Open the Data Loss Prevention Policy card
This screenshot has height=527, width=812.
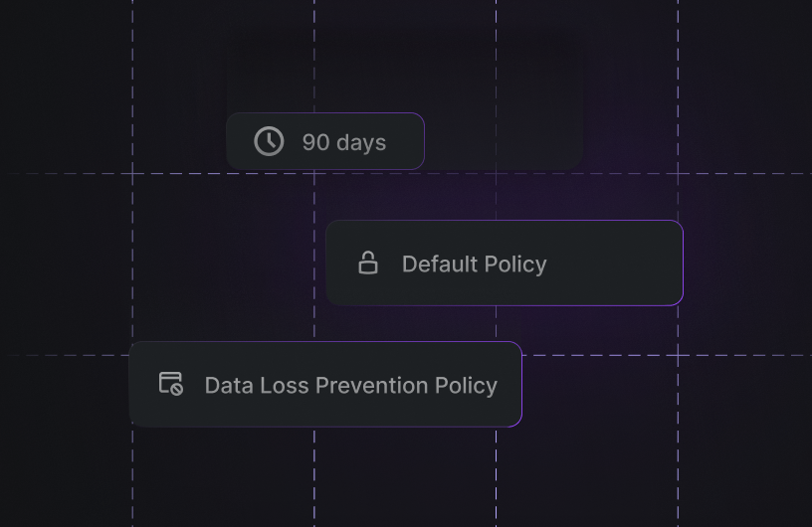click(x=325, y=385)
